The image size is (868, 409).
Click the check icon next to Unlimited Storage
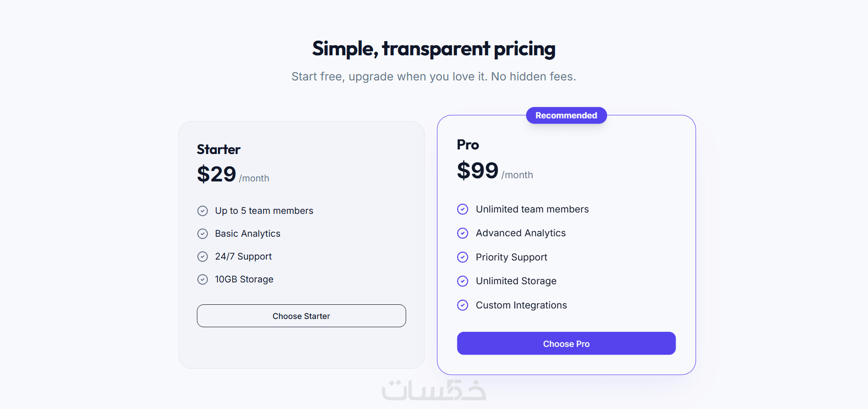[462, 281]
